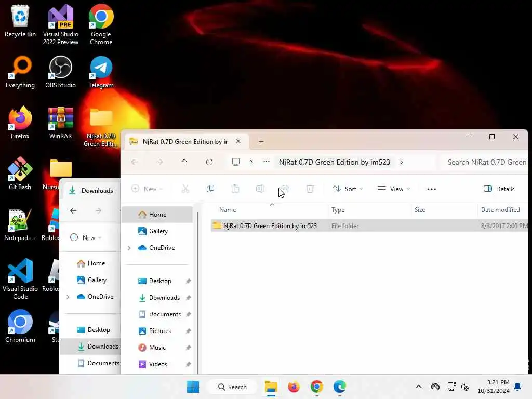Launch OBS Studio from the desktop

pyautogui.click(x=60, y=72)
